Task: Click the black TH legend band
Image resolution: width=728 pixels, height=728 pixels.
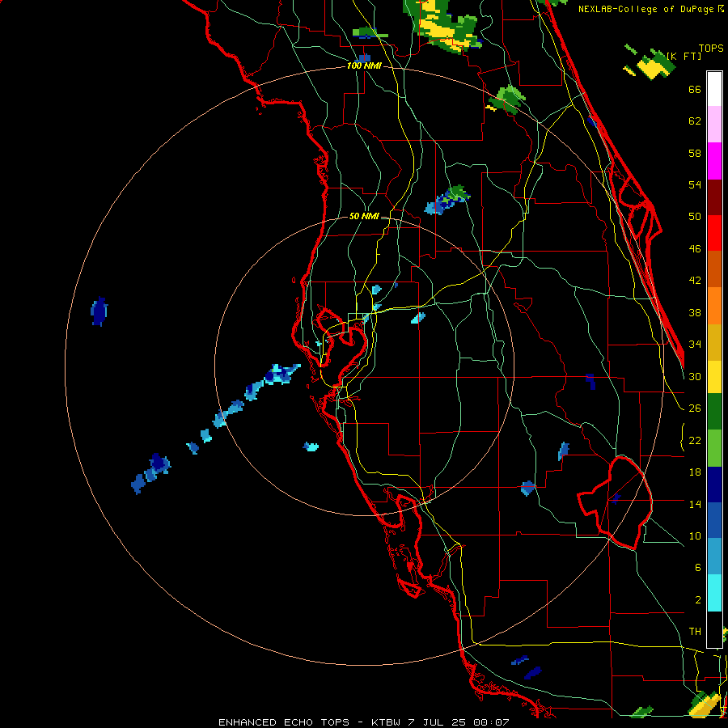Action: (x=714, y=629)
